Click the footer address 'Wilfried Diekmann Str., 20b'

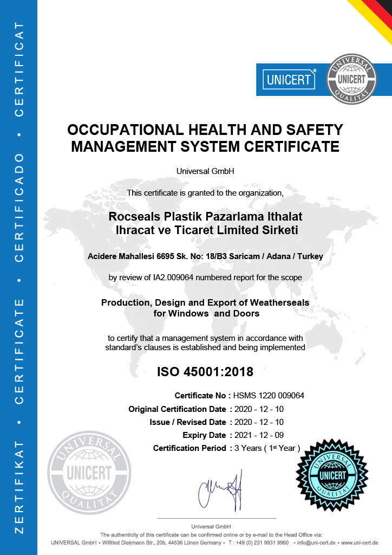(134, 543)
